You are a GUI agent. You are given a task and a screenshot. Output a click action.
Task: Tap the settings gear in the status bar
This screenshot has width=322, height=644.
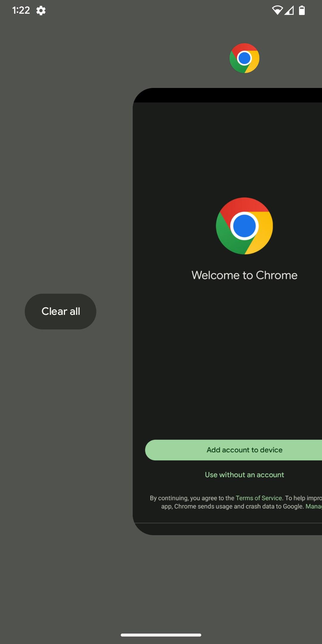[41, 11]
